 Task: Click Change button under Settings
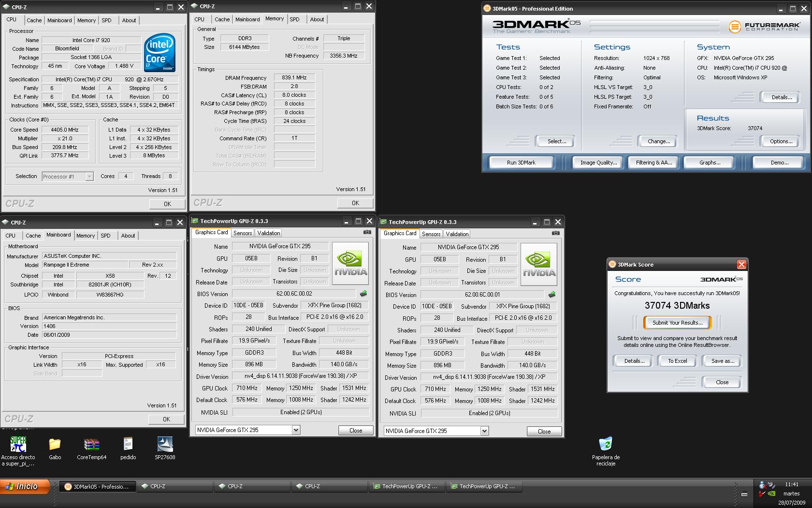[x=659, y=141]
